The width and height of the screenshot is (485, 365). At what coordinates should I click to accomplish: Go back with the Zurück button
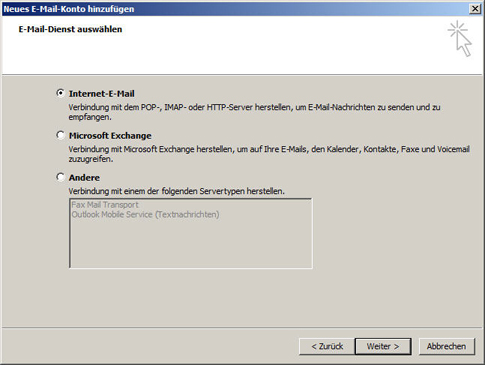tap(327, 346)
